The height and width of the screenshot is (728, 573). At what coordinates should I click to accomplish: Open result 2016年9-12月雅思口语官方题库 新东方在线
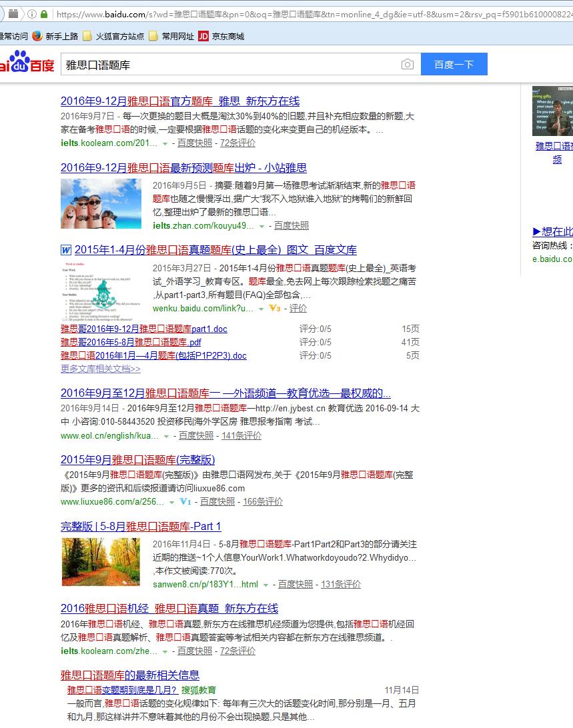pos(180,101)
